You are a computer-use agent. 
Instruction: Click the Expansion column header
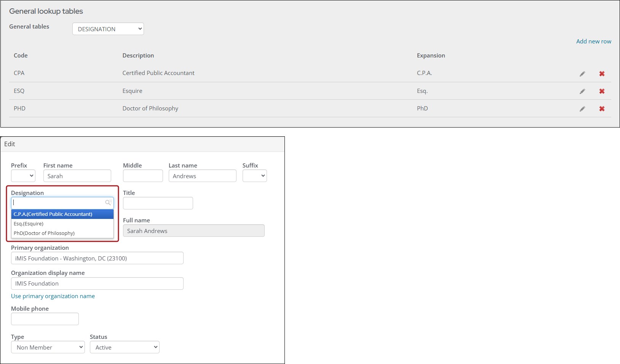(431, 56)
